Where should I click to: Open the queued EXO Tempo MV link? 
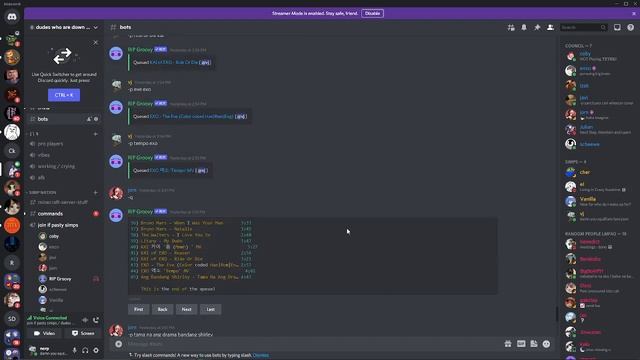171,170
